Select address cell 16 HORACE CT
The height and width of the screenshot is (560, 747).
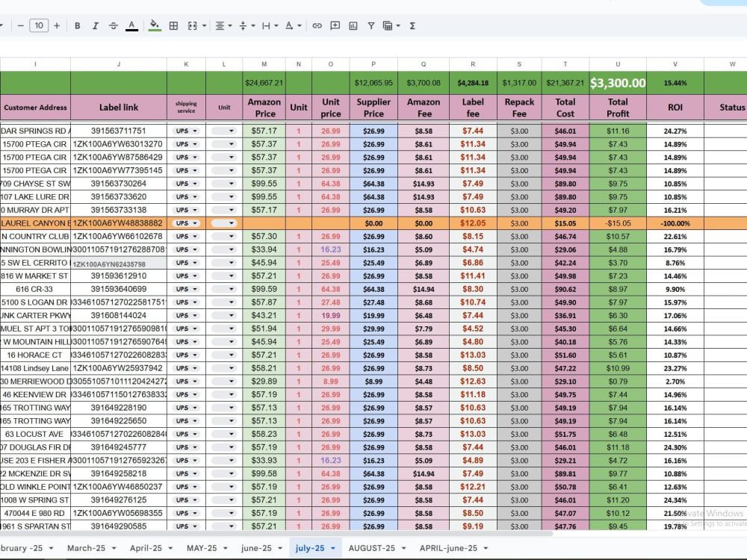pyautogui.click(x=35, y=355)
